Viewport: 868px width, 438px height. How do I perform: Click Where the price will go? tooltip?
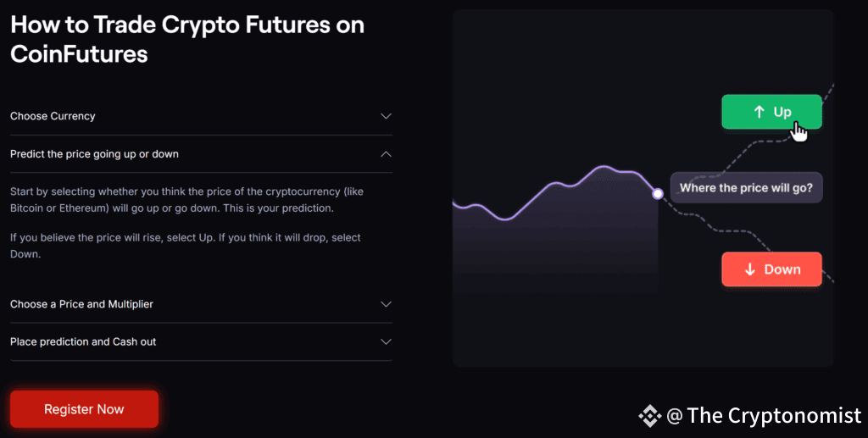tap(746, 188)
